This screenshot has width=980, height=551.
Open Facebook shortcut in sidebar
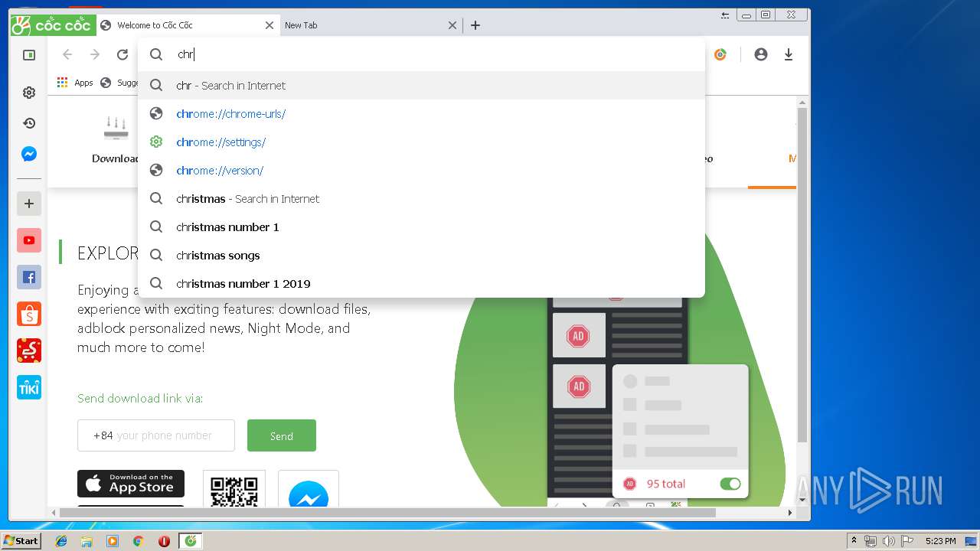pos(29,277)
